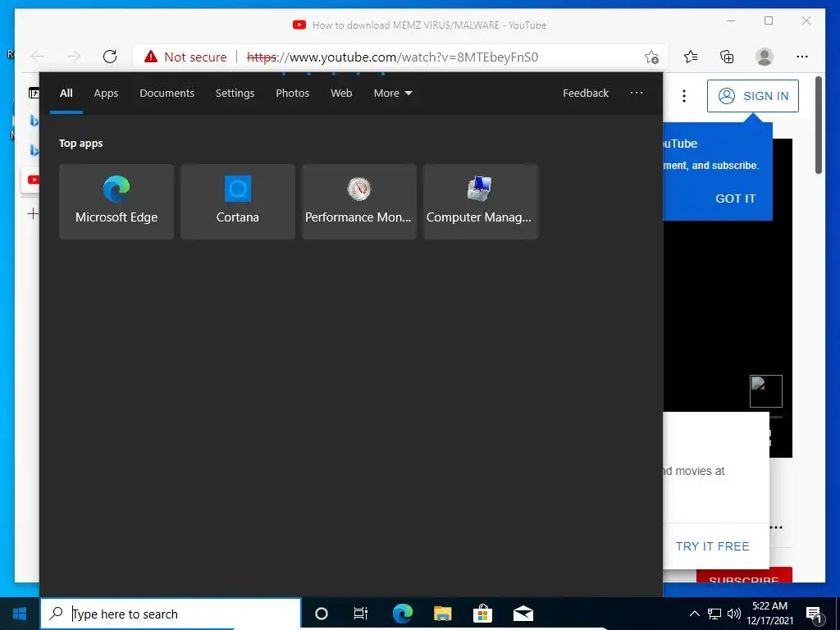
Task: Click the Edge page vertical scrollbar
Action: point(818,125)
